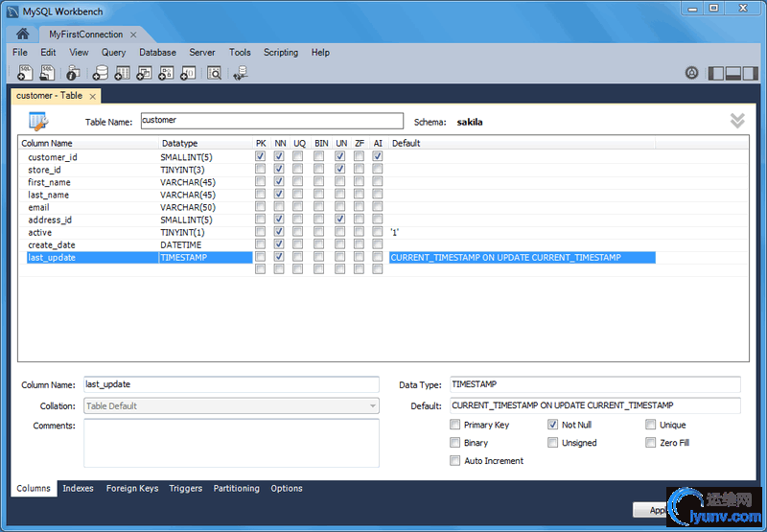Viewport: 767px width, 532px height.
Task: Open the Query menu
Action: coord(113,53)
